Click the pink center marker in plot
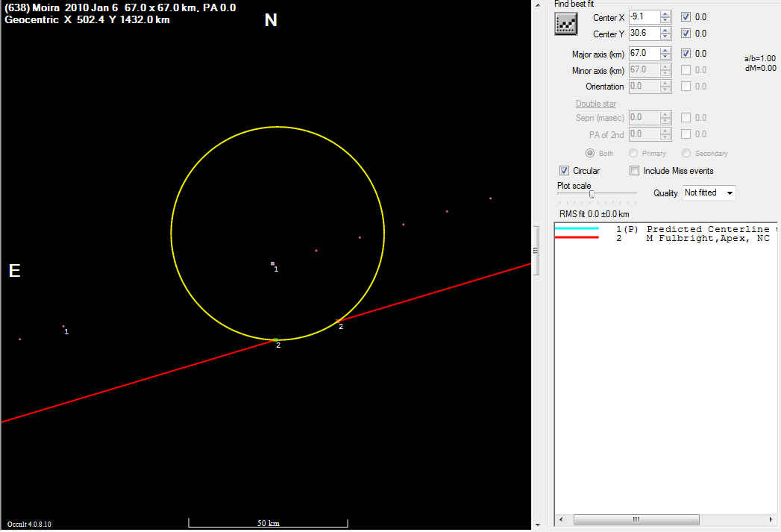 click(x=272, y=263)
